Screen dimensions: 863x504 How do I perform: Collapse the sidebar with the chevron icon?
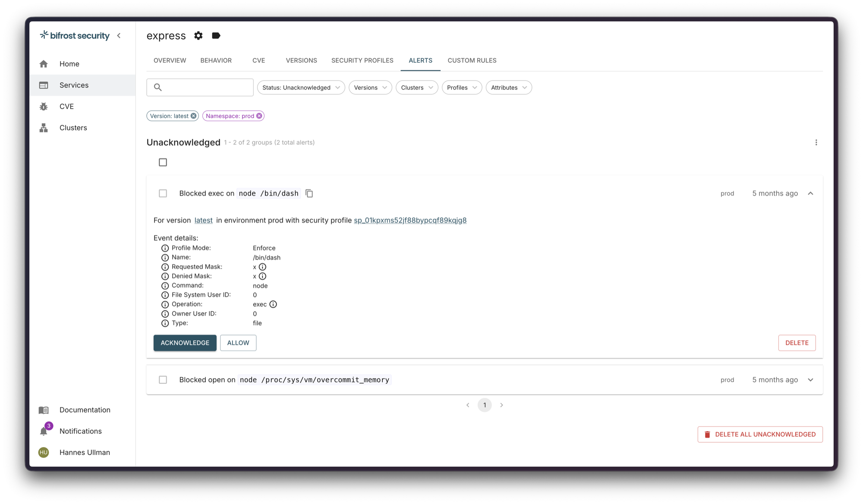click(x=119, y=36)
